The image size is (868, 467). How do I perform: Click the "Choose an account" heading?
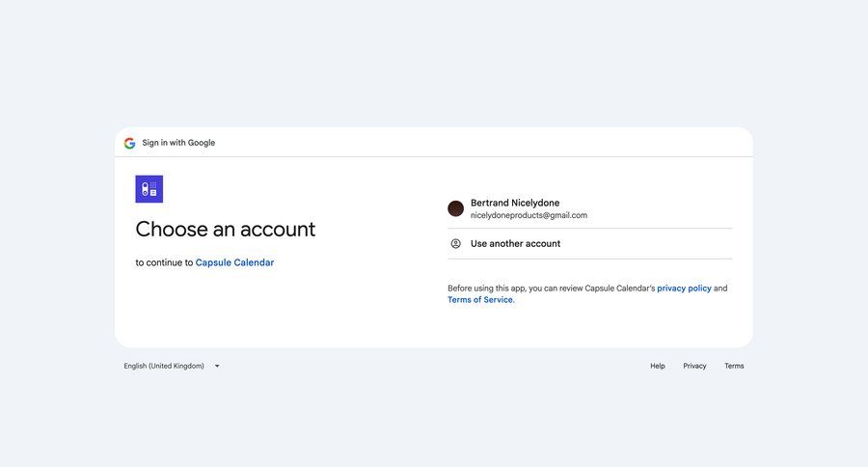coord(225,230)
